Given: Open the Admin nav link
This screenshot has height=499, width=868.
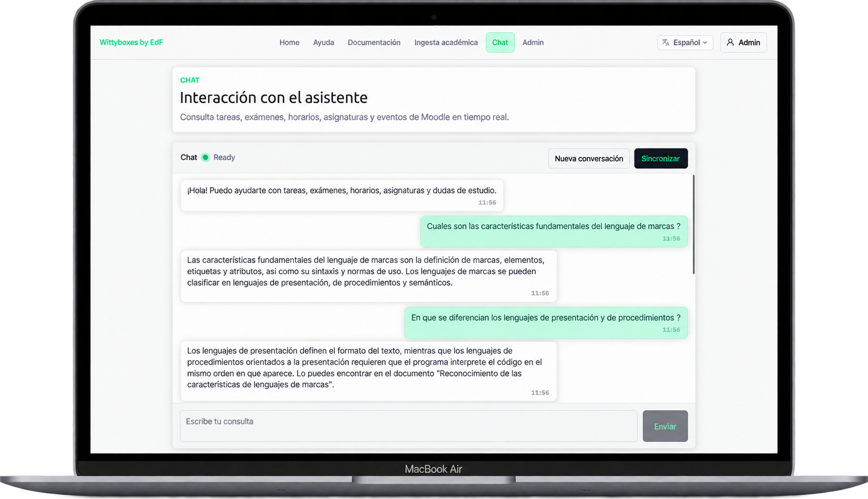Looking at the screenshot, I should pyautogui.click(x=533, y=43).
